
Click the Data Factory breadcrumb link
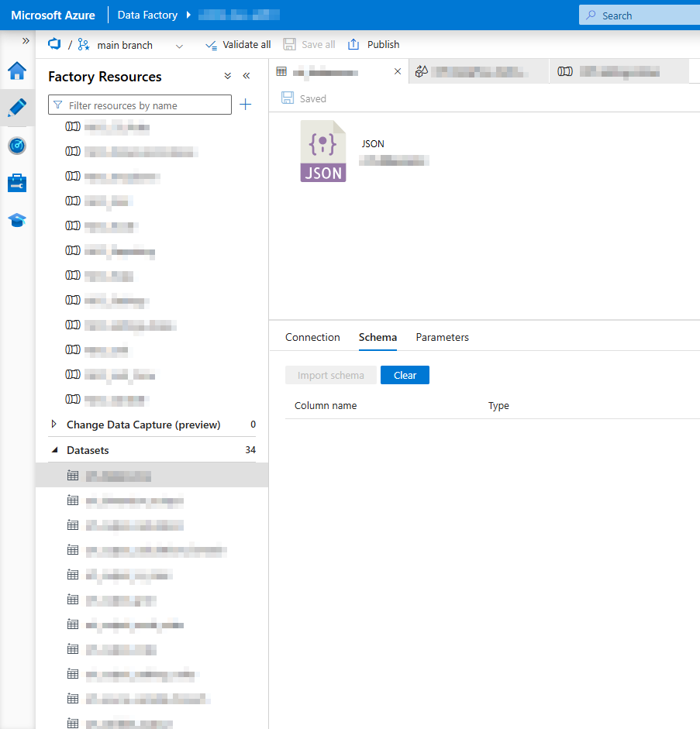(147, 15)
